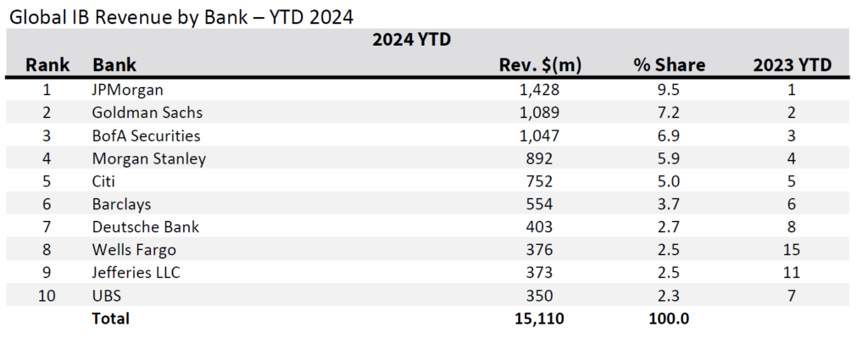This screenshot has width=868, height=344.
Task: Click Deutsche Bank revenue "403"
Action: click(x=540, y=227)
